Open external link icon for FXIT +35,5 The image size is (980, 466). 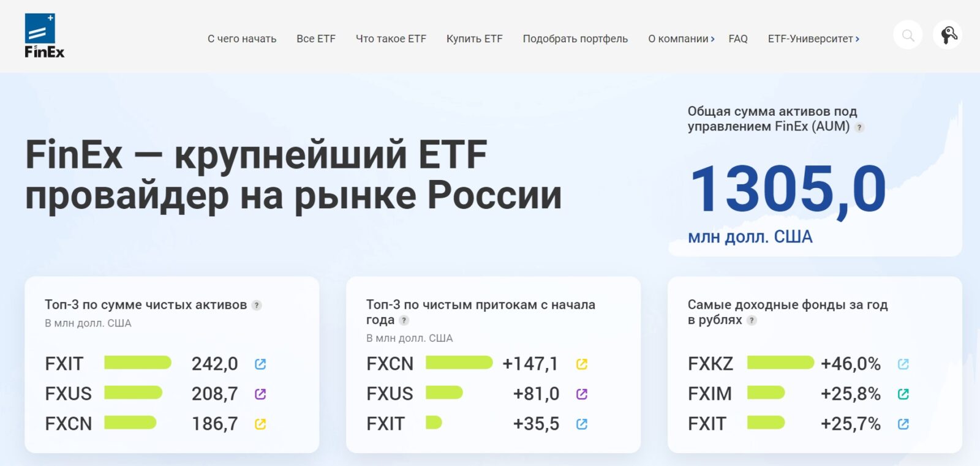(x=582, y=424)
